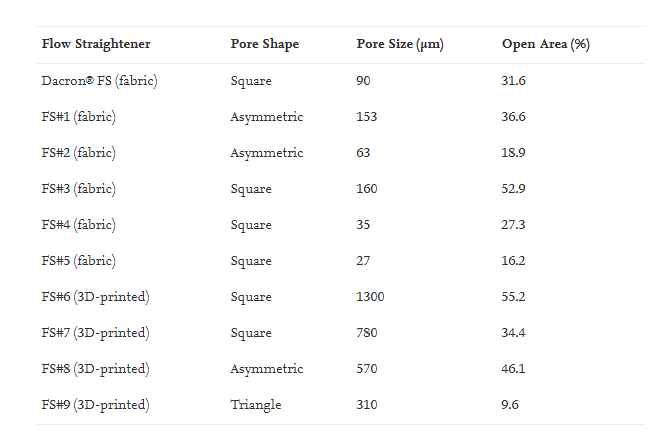
Task: Click the FS#6 (3D-printed) row label
Action: click(95, 297)
